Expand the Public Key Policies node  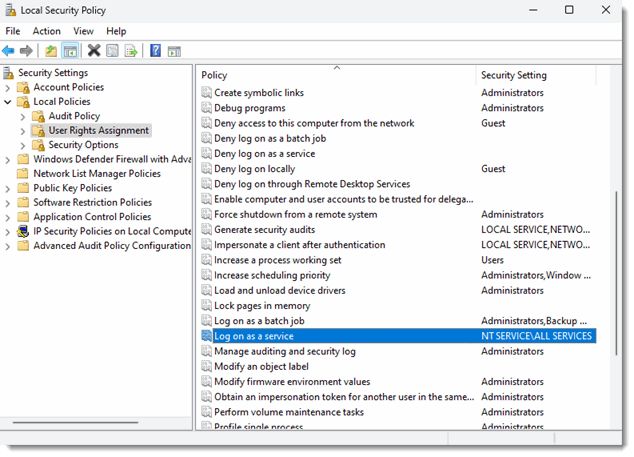[8, 189]
